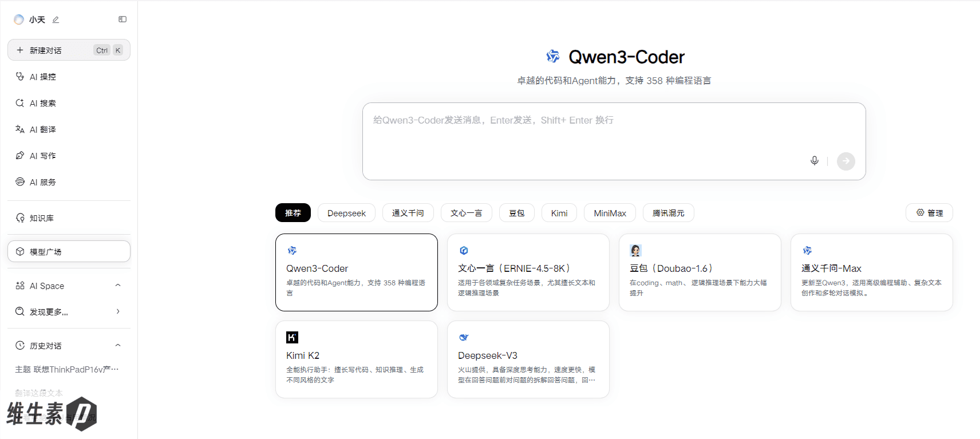The height and width of the screenshot is (439, 980).
Task: Open AI 翻译 in the sidebar
Action: coord(43,129)
